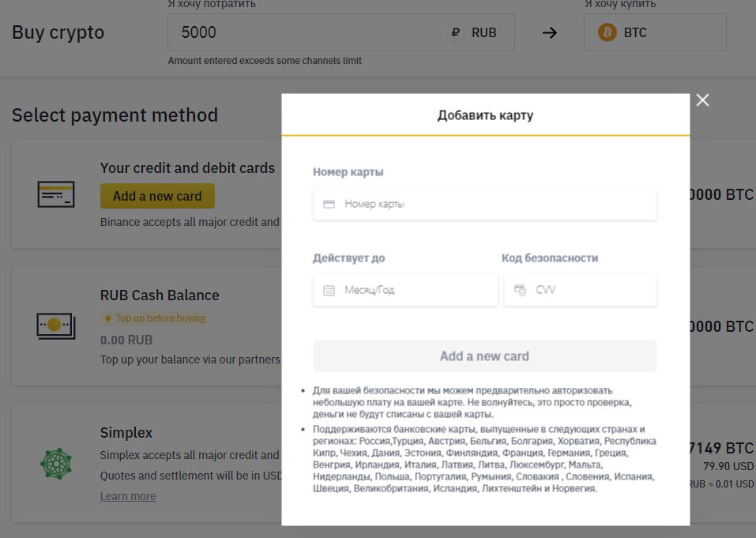Focus the CVV security code input
This screenshot has height=538, width=756.
pos(580,290)
